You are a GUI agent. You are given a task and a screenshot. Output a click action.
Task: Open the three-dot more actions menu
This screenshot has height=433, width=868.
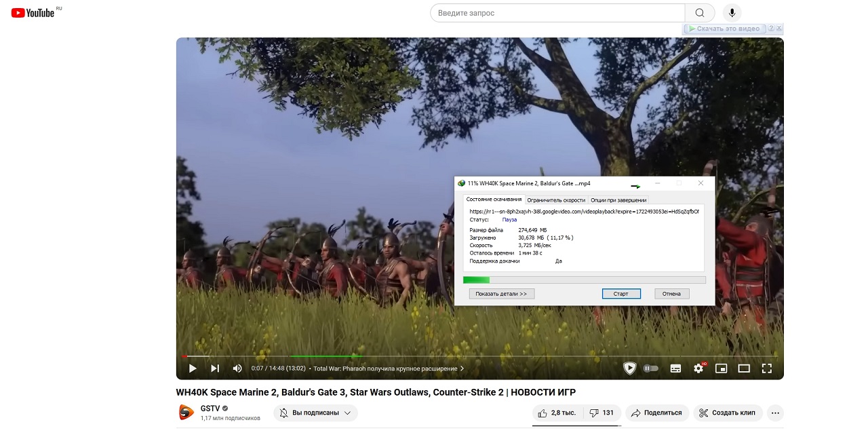click(x=776, y=413)
